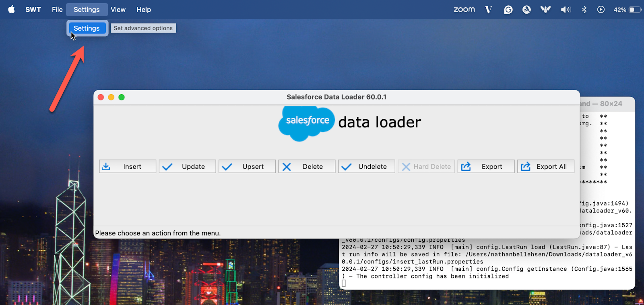Viewport: 644px width, 305px height.
Task: Click the Update checkmark icon
Action: pyautogui.click(x=167, y=167)
